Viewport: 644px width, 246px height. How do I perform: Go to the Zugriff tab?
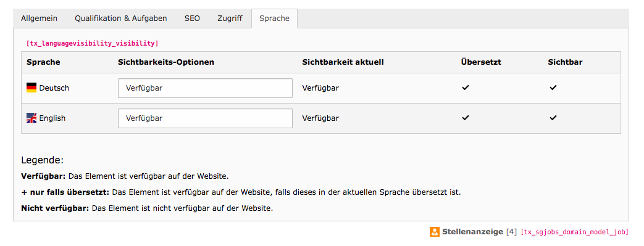[230, 18]
